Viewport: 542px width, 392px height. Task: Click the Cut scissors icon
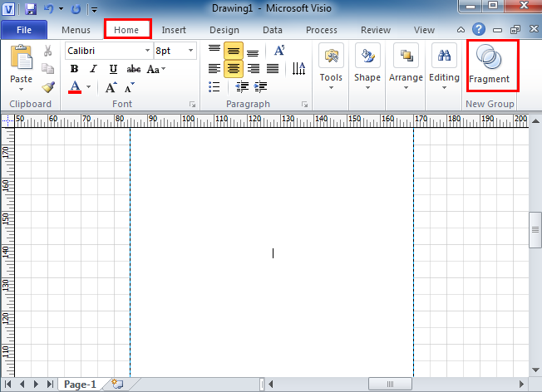coord(47,51)
